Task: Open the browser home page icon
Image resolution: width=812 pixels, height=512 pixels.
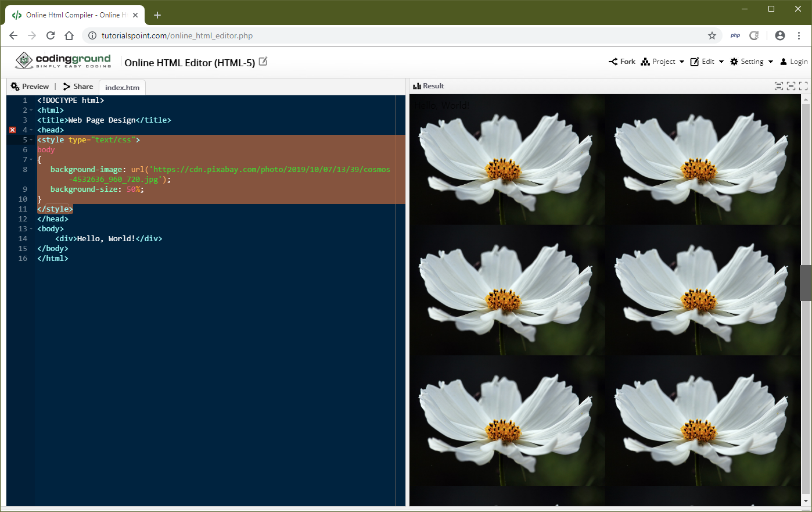Action: tap(69, 35)
